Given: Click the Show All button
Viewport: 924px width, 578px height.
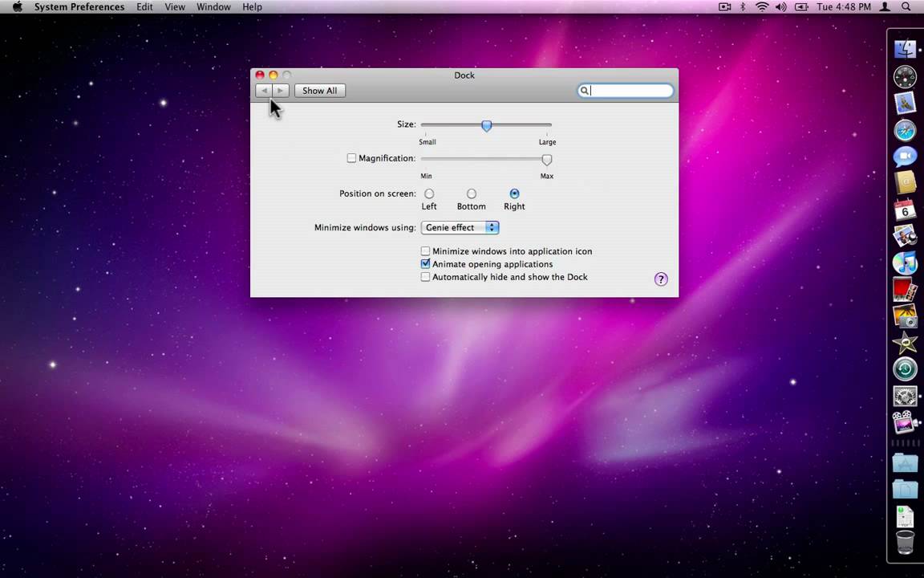Looking at the screenshot, I should (x=320, y=91).
